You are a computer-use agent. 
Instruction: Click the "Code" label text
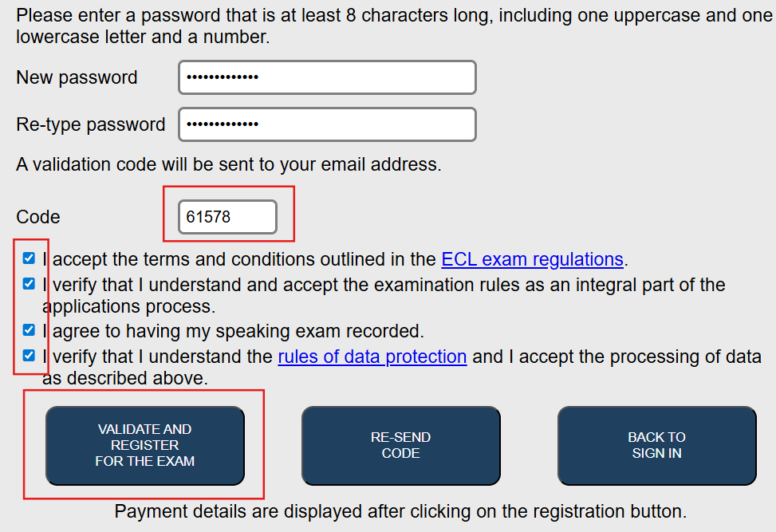(38, 217)
